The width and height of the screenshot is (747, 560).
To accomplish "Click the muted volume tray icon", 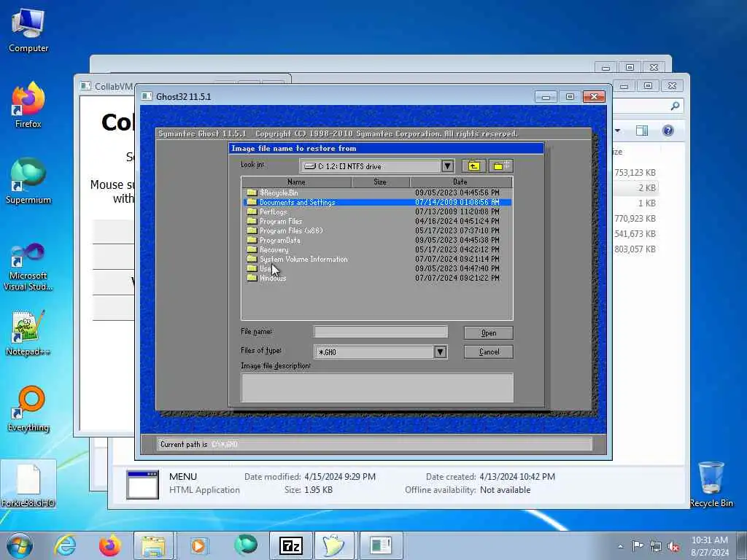I will pyautogui.click(x=673, y=546).
